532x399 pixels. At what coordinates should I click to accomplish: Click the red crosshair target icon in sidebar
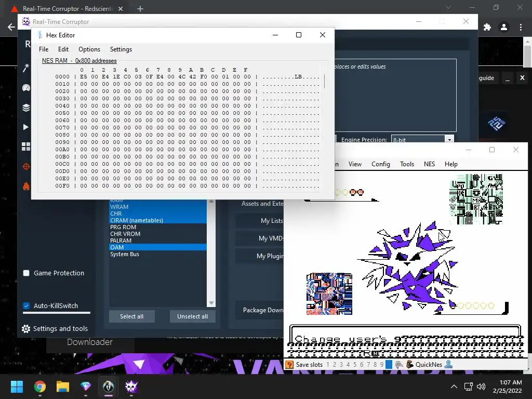click(26, 167)
